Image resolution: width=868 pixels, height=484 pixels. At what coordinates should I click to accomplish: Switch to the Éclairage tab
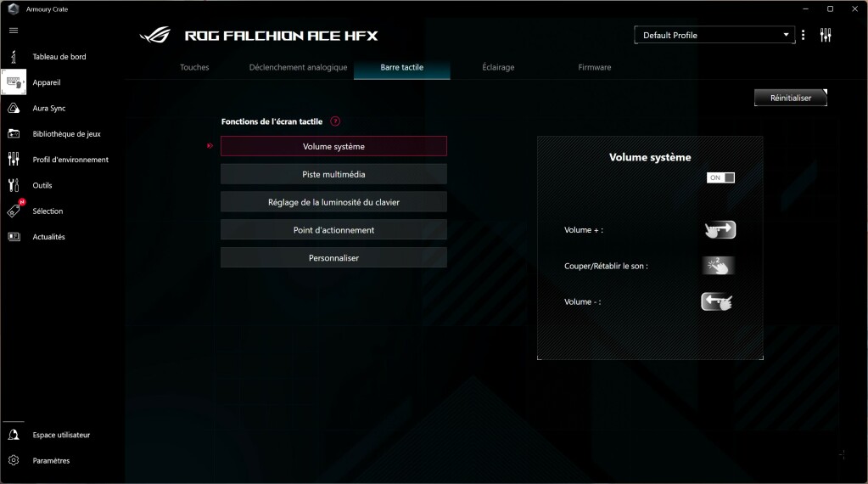498,67
